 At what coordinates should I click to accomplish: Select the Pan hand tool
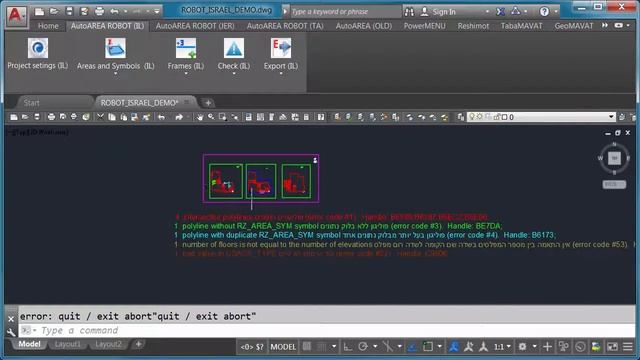tap(200, 117)
